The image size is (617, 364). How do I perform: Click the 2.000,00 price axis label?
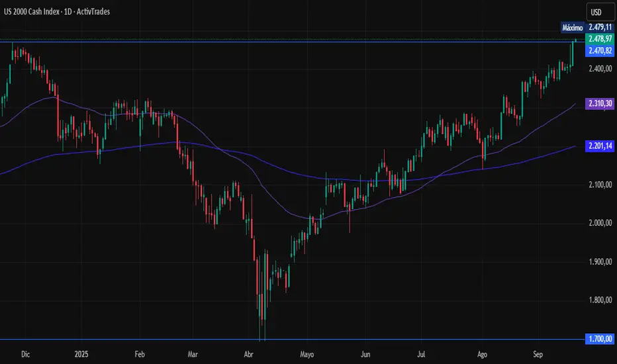(x=600, y=223)
